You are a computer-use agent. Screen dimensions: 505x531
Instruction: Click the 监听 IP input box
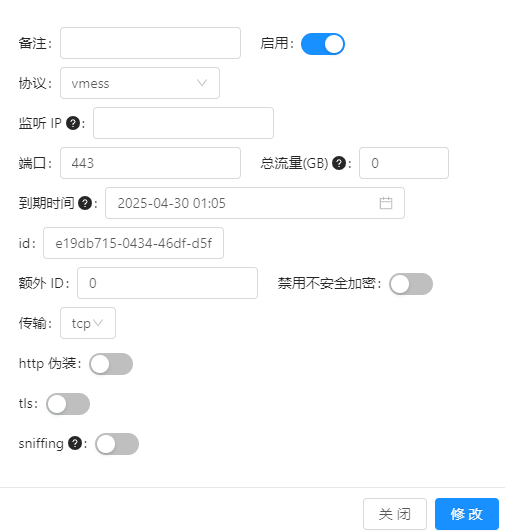click(x=183, y=123)
